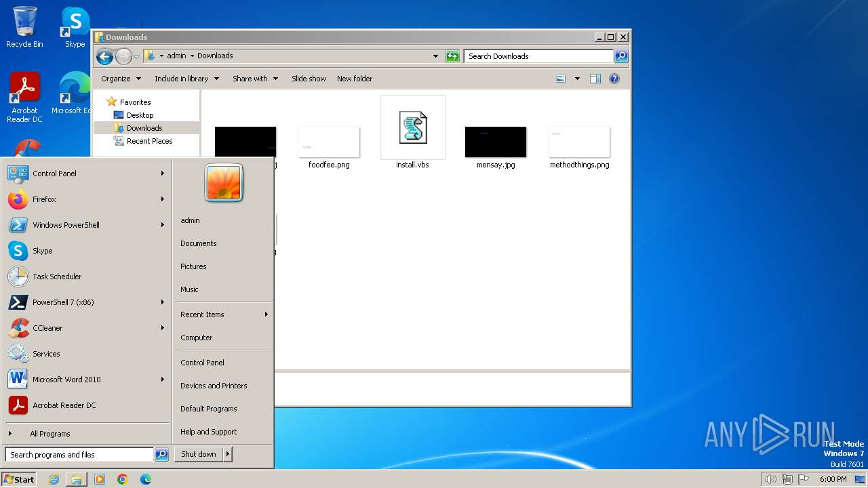Click New folder in toolbar
Image resolution: width=868 pixels, height=488 pixels.
tap(355, 79)
